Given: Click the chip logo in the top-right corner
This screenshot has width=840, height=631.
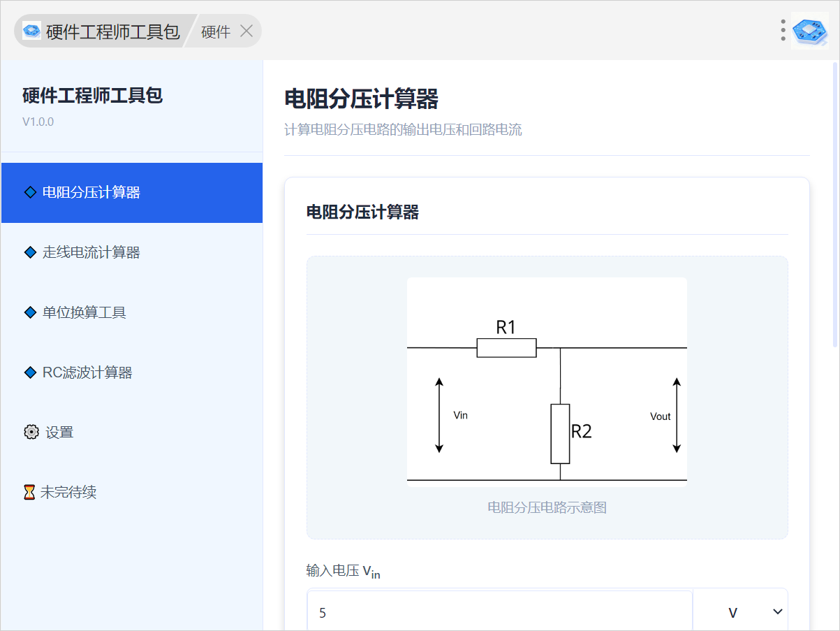Looking at the screenshot, I should [x=810, y=30].
